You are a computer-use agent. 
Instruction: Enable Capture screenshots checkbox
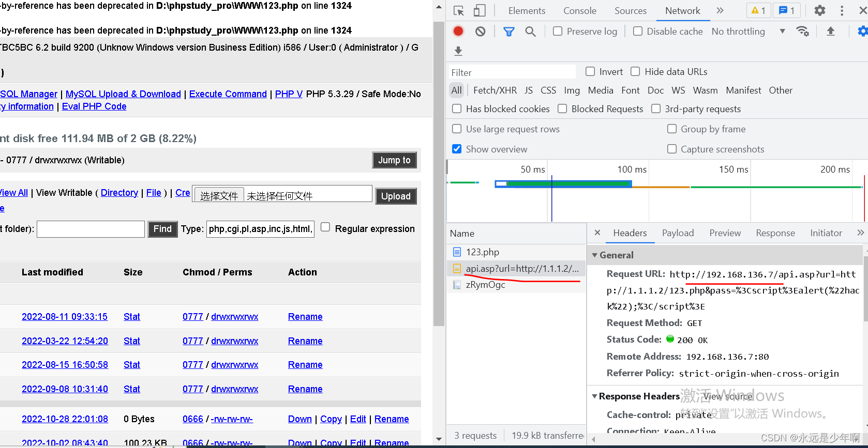pyautogui.click(x=672, y=149)
